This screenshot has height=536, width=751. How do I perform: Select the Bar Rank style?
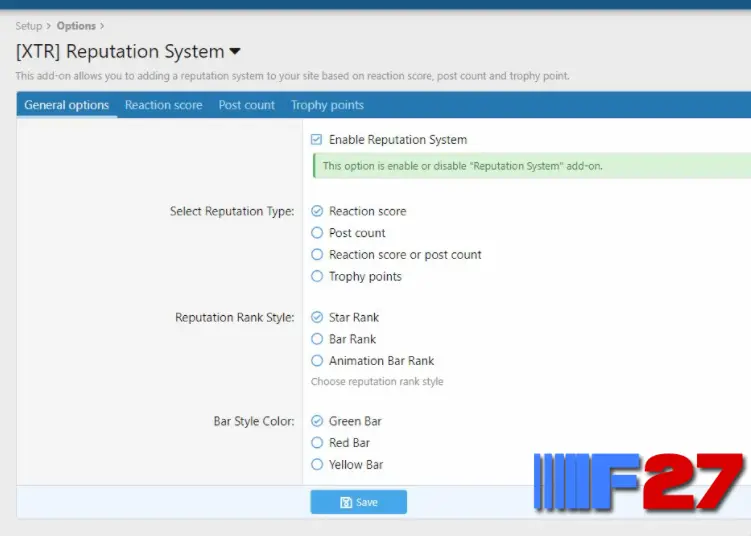coord(317,339)
